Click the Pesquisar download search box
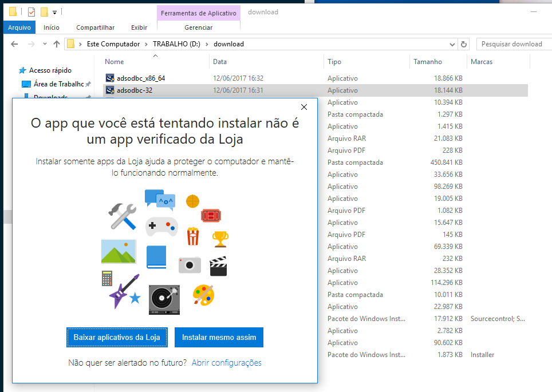552x392 pixels. click(514, 44)
